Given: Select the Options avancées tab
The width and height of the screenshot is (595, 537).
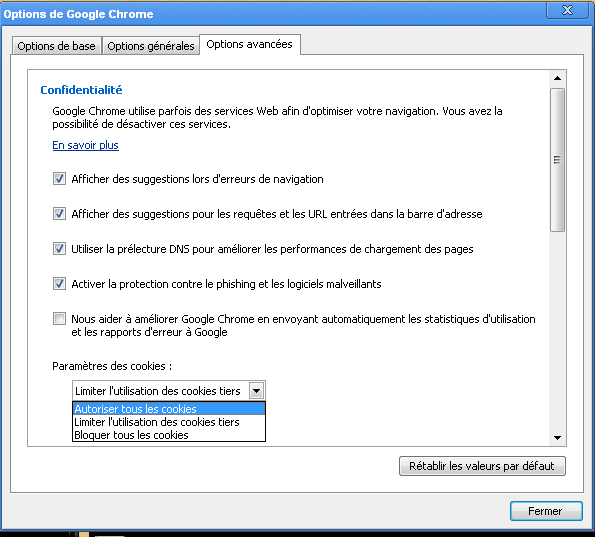Looking at the screenshot, I should (250, 44).
